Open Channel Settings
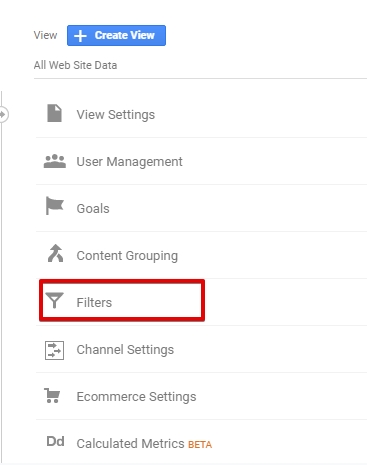367x465 pixels. (201, 349)
